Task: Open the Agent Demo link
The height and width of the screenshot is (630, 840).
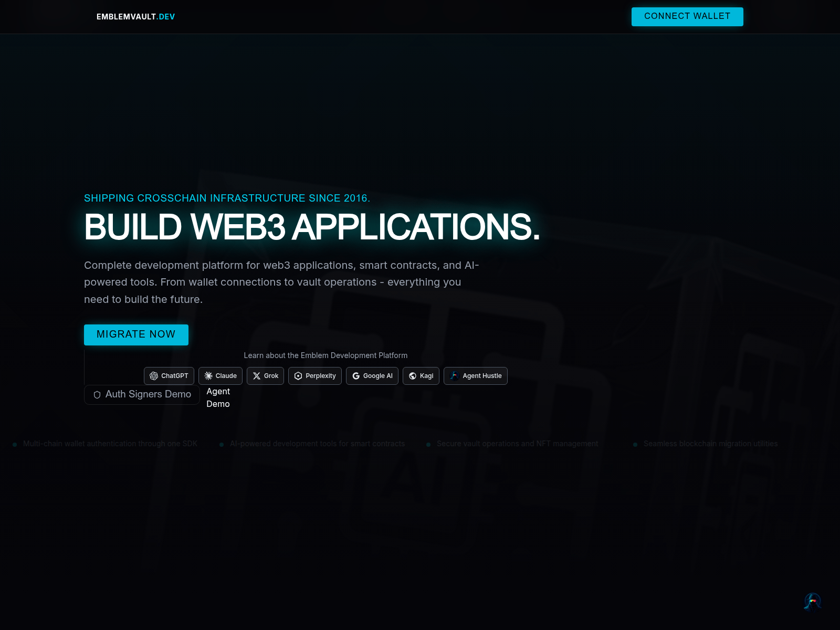Action: point(218,397)
